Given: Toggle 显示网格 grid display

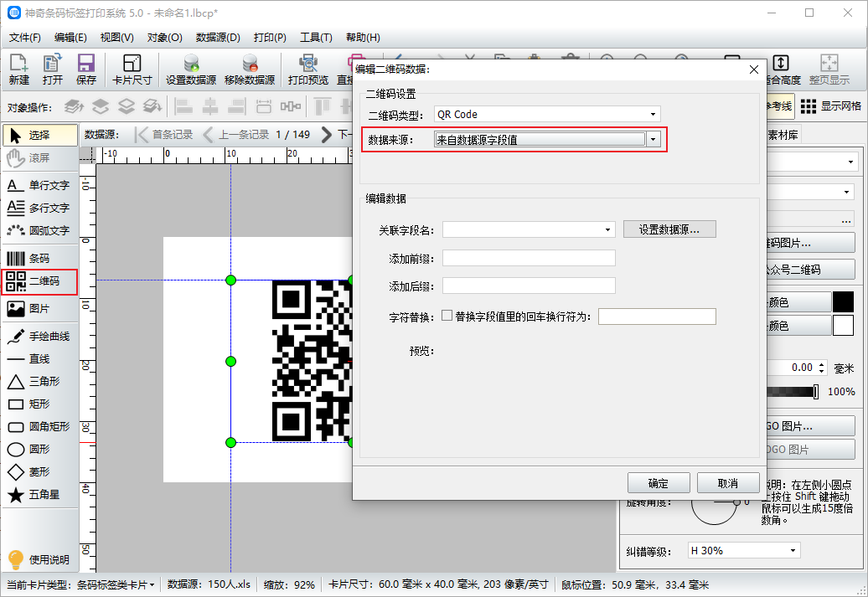Looking at the screenshot, I should 831,106.
